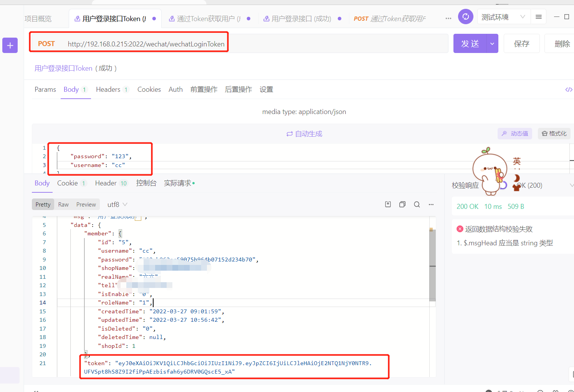
Task: Open the 后置操作 tab
Action: (x=238, y=89)
